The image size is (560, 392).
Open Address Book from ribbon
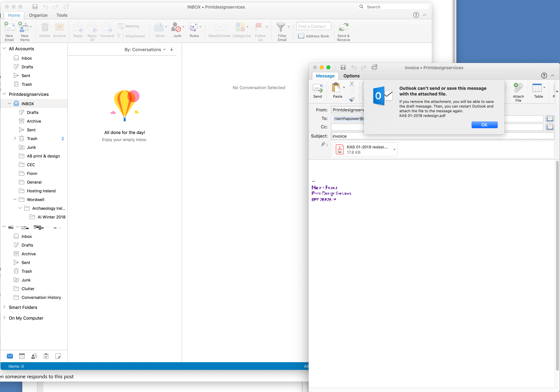tap(313, 36)
